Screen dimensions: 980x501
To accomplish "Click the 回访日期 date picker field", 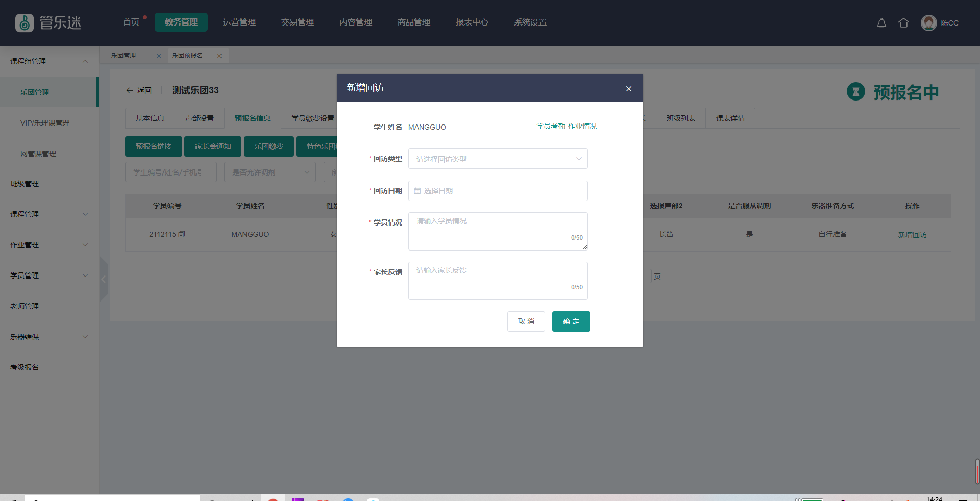I will (x=498, y=191).
